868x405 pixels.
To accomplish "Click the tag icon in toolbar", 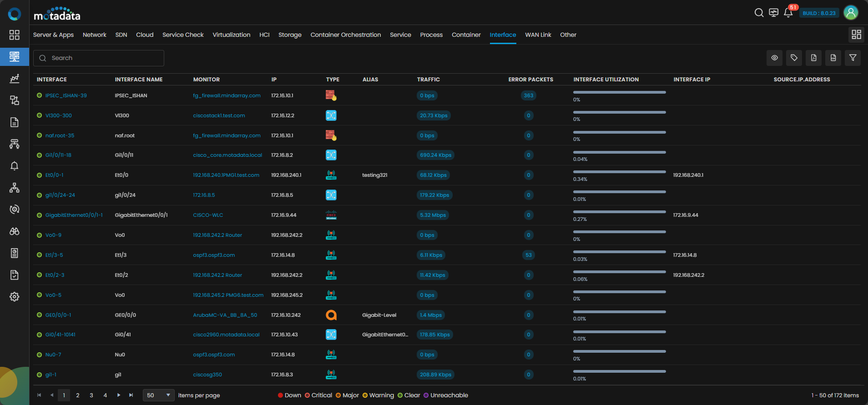I will (794, 58).
